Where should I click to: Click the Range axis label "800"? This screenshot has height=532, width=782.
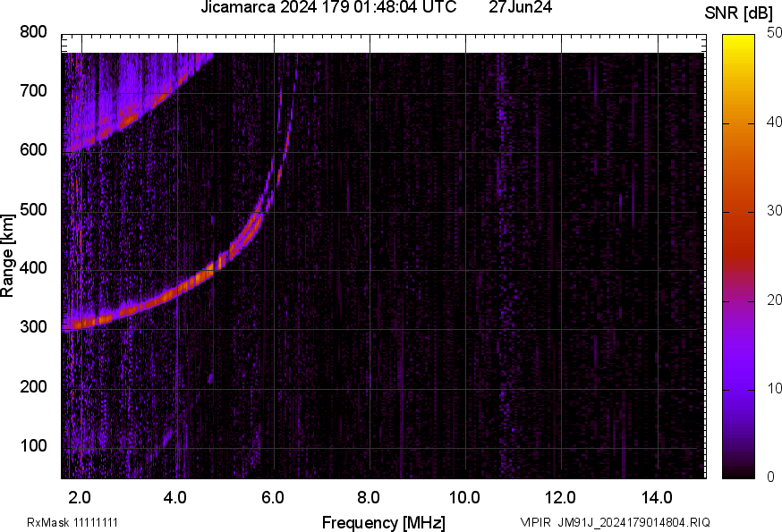(33, 32)
